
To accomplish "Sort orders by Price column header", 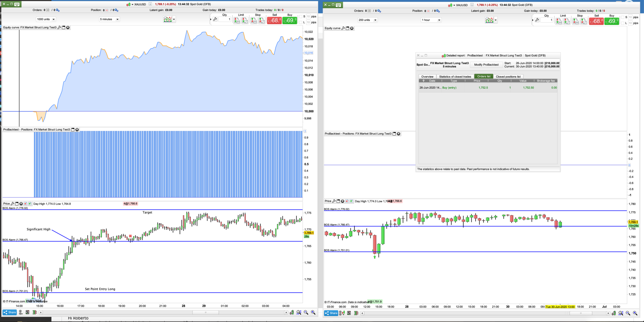I will 477,81.
